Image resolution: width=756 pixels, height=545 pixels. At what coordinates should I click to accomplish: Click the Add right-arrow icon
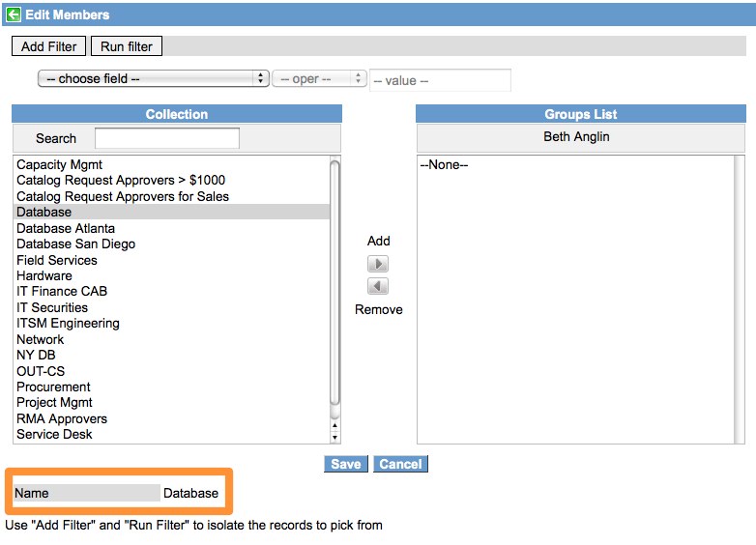(378, 264)
